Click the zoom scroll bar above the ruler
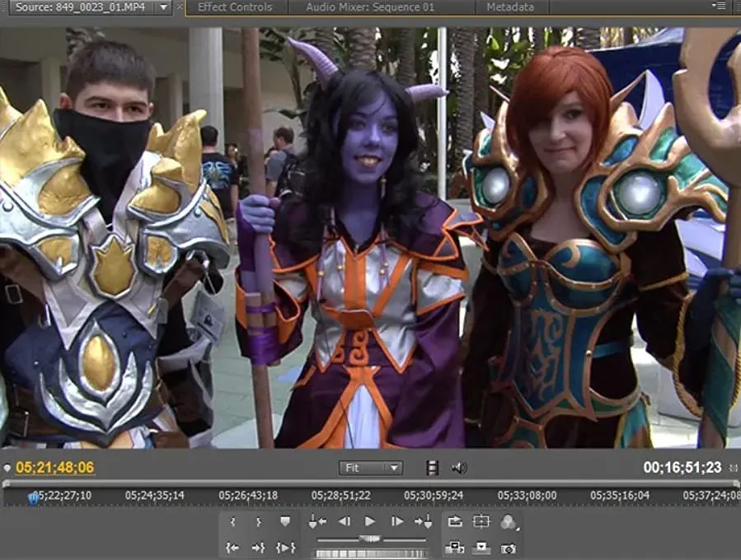Viewport: 741px width, 560px height. point(371,483)
